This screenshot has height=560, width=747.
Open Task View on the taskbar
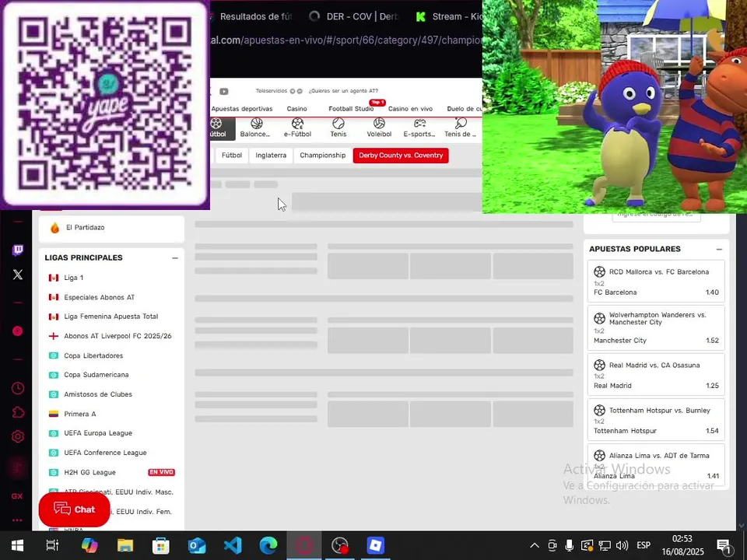click(x=52, y=545)
